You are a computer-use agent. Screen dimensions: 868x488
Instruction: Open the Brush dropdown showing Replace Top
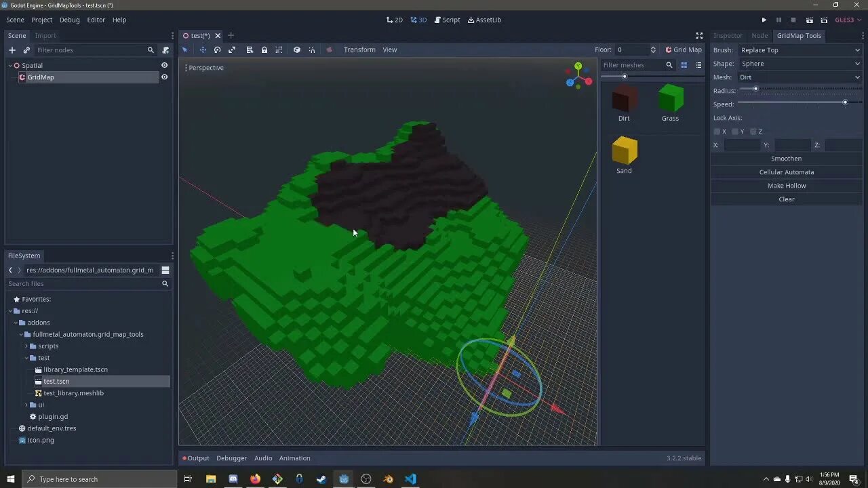coord(800,50)
